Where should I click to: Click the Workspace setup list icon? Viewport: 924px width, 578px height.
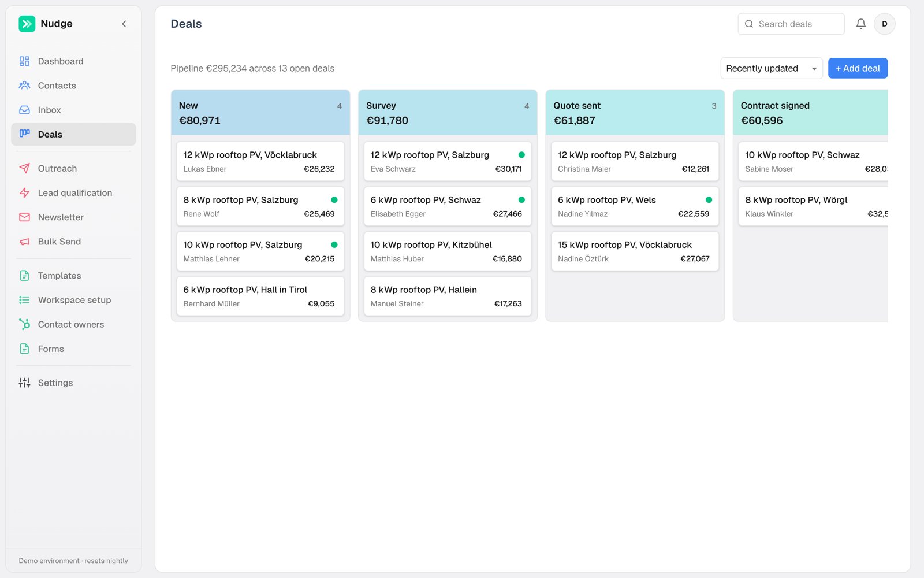click(x=24, y=300)
